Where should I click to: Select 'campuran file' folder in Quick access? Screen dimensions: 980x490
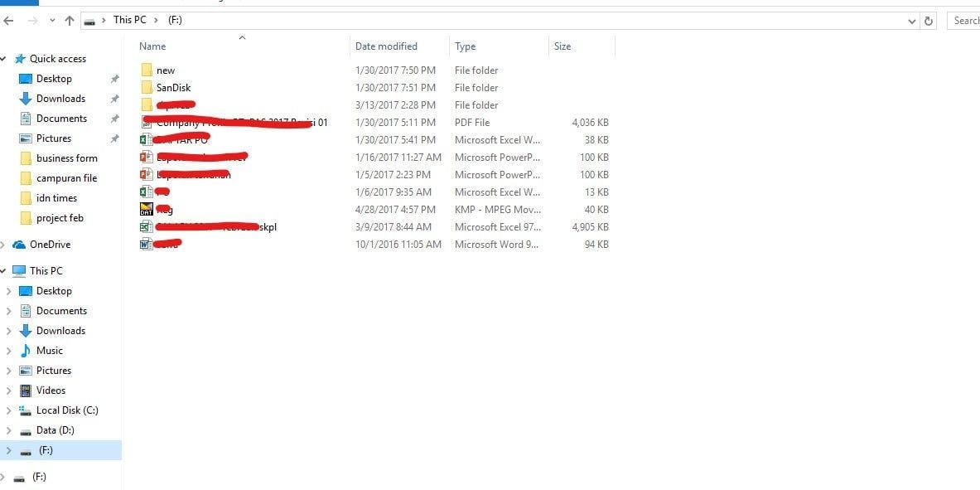(66, 178)
